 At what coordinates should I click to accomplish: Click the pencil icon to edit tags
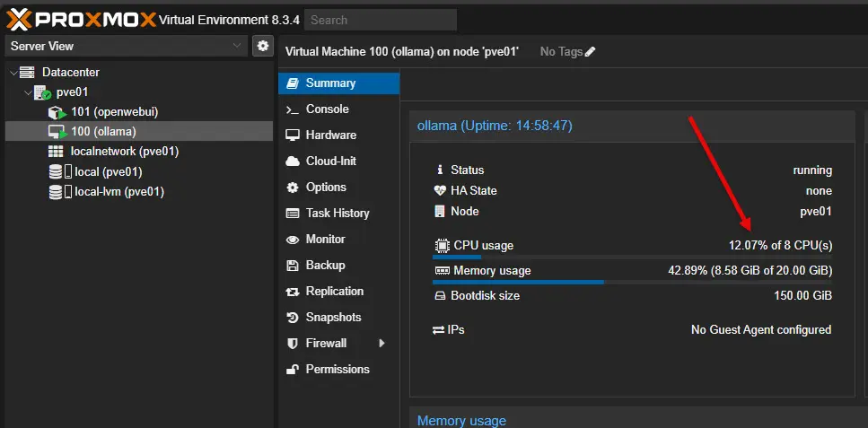591,52
